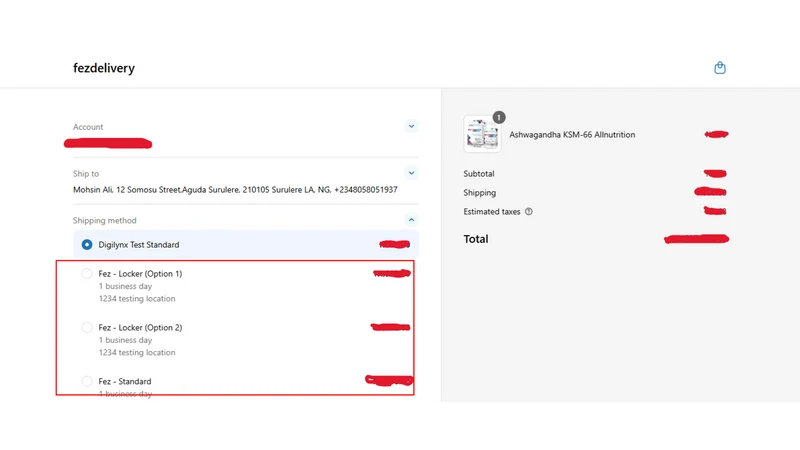The height and width of the screenshot is (450, 800).
Task: Click the Subtotal label
Action: point(479,173)
